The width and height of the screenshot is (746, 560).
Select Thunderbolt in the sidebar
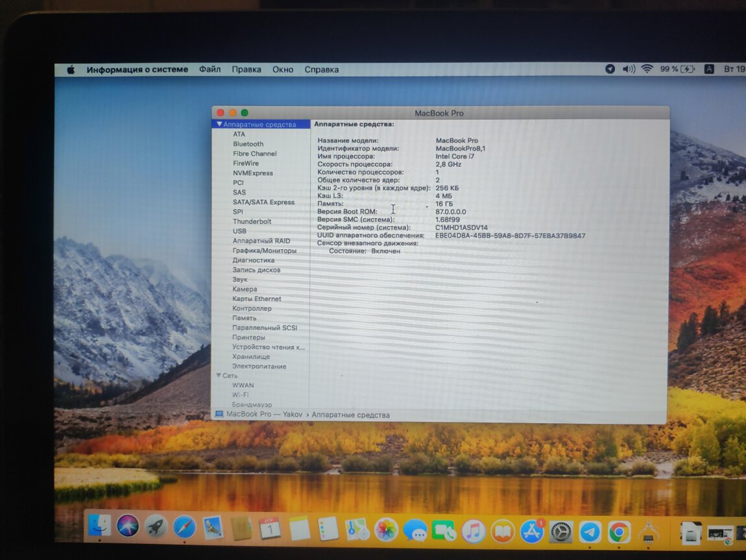tap(252, 221)
